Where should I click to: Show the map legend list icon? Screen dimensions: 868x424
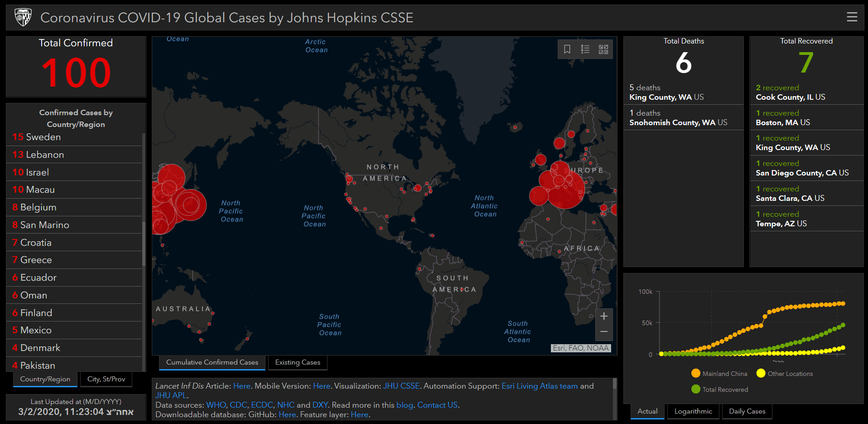(x=585, y=49)
